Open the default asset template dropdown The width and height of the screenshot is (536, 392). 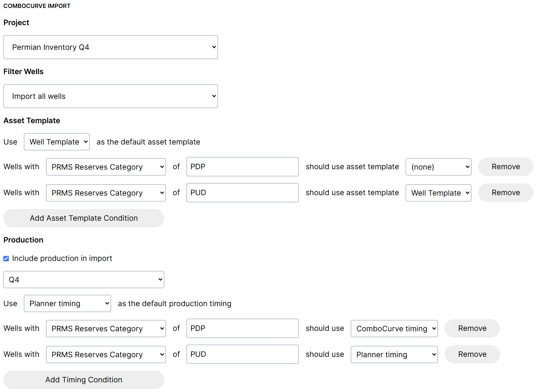pos(57,142)
